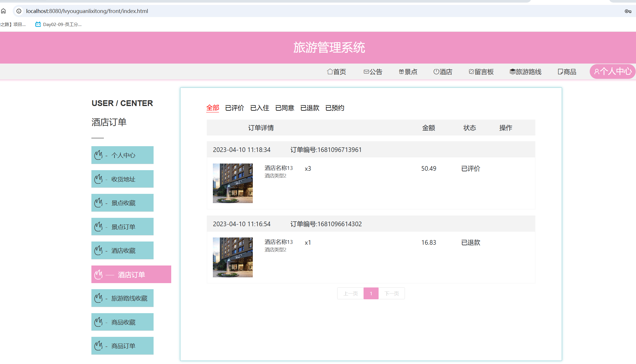The image size is (636, 364).
Task: Select 商品订单 sidebar item
Action: 122,346
